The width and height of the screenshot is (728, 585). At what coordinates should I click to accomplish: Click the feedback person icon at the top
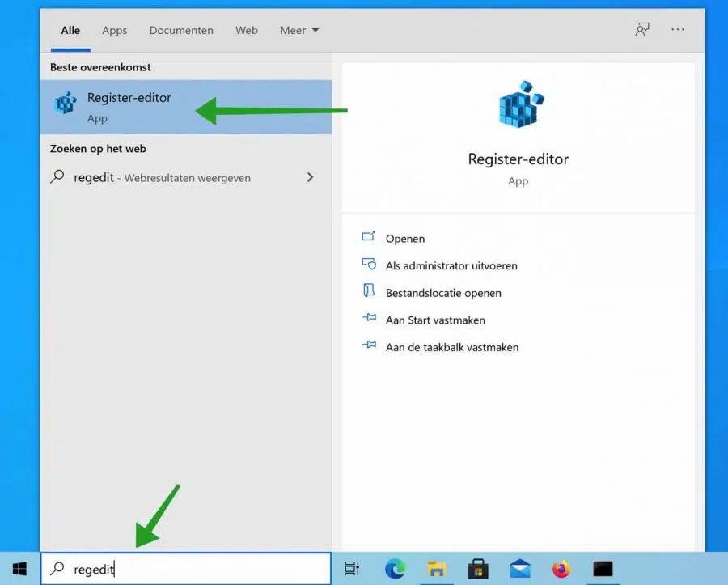pyautogui.click(x=642, y=30)
